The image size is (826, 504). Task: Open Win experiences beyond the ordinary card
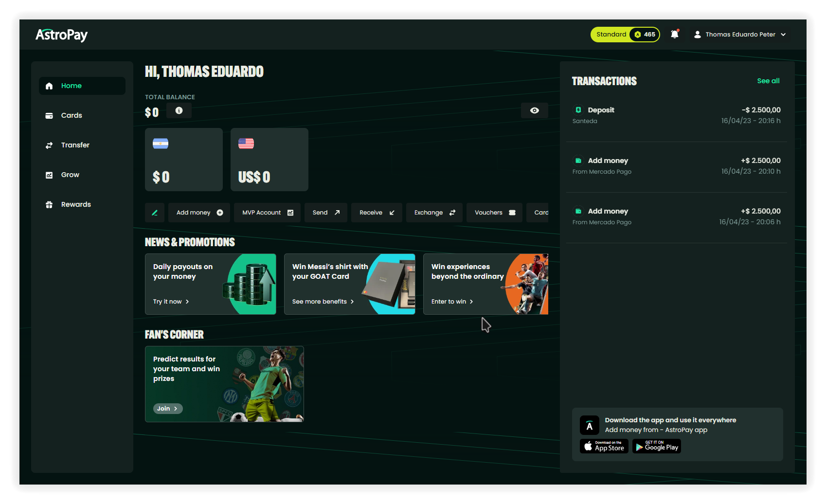click(486, 284)
